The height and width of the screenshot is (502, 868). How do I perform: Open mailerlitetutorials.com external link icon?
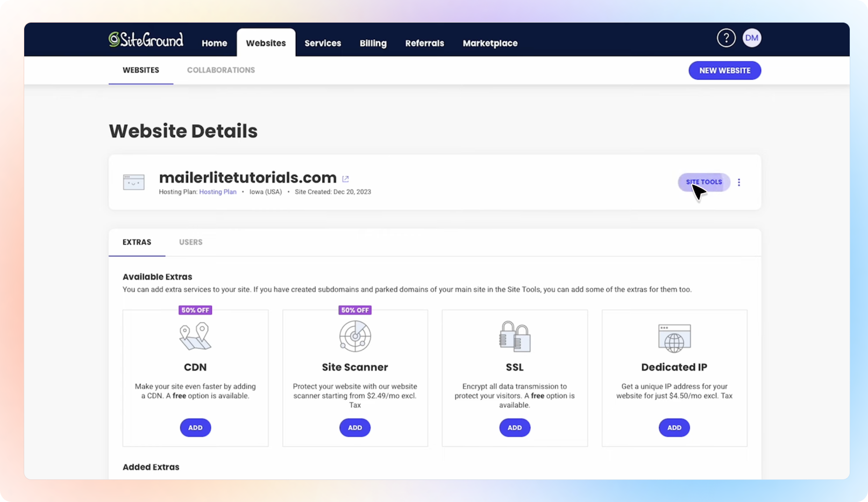345,179
